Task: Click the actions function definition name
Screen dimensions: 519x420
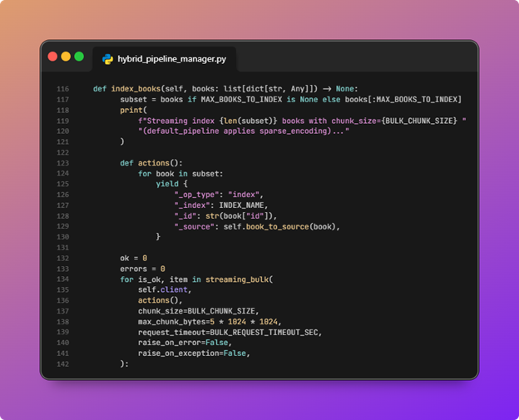Action: pyautogui.click(x=154, y=163)
